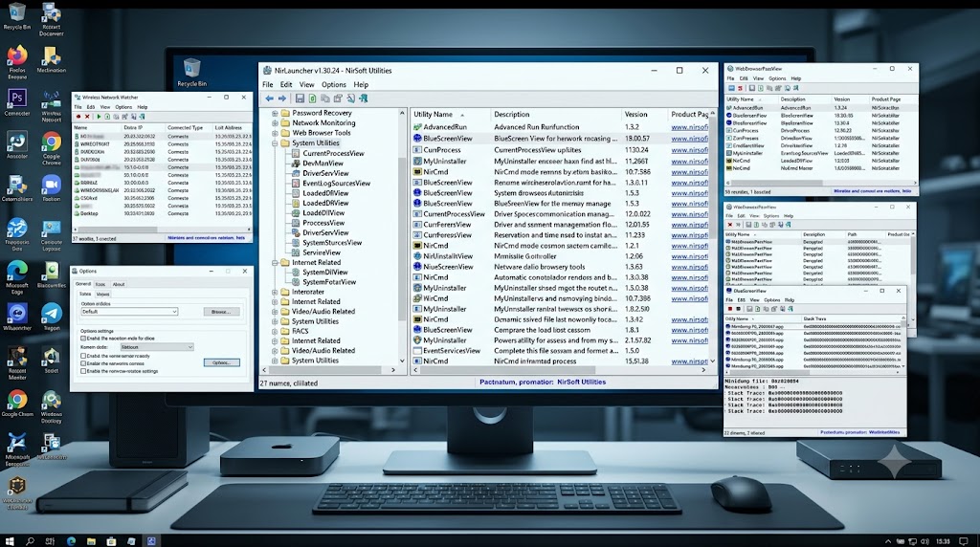Click the Browse... button in Options window
Viewport: 980px width, 547px height.
[221, 311]
